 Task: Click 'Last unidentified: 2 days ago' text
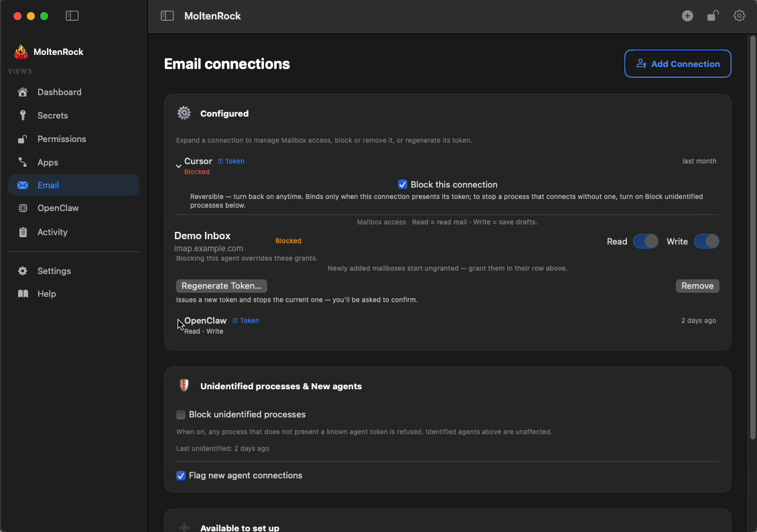pos(222,448)
